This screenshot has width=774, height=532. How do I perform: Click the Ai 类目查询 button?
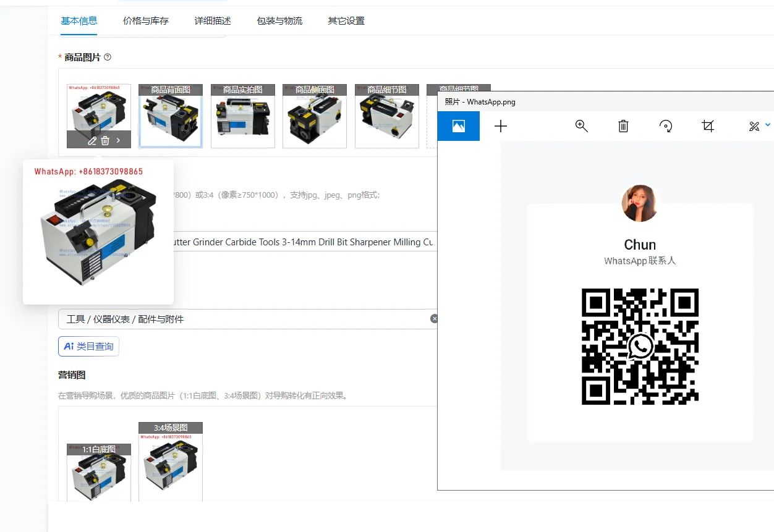pyautogui.click(x=88, y=346)
